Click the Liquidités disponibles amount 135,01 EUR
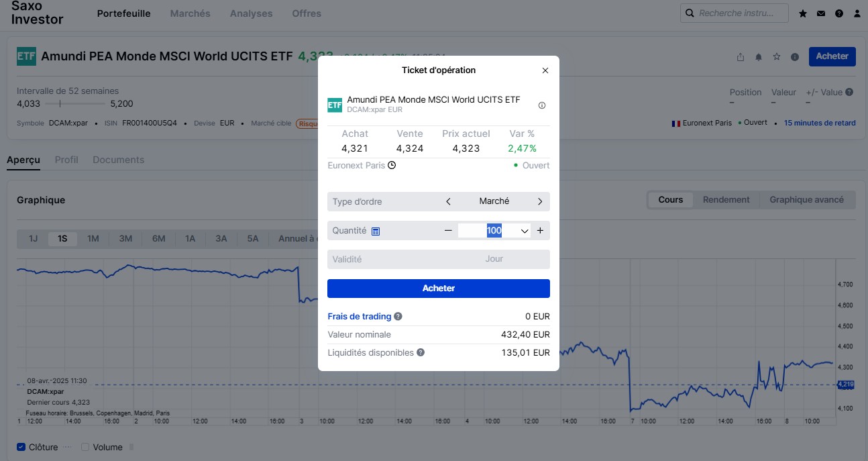The height and width of the screenshot is (461, 868). point(525,352)
